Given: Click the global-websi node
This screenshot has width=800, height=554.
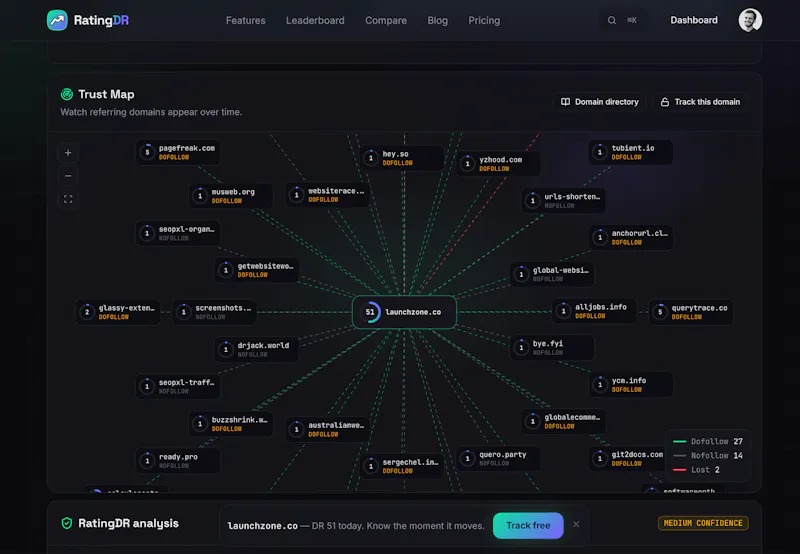Looking at the screenshot, I should coord(552,274).
